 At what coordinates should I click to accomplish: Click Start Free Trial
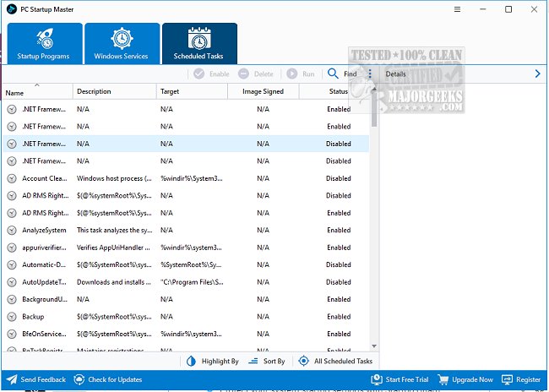[x=400, y=379]
